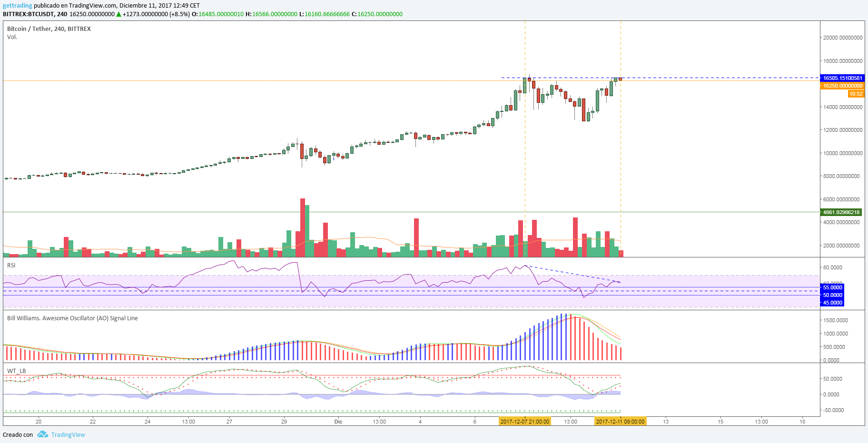Click the date 29 on time axis
868x443 pixels.
point(284,422)
